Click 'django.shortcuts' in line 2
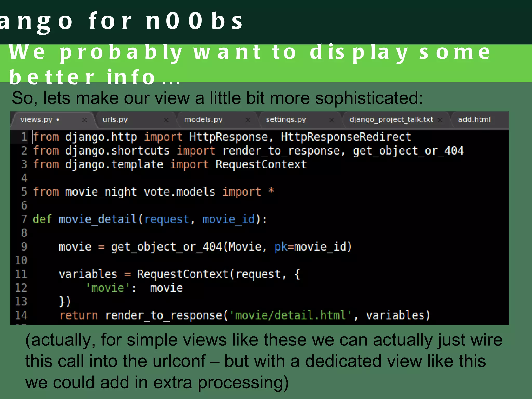This screenshot has height=399, width=532. [x=117, y=151]
